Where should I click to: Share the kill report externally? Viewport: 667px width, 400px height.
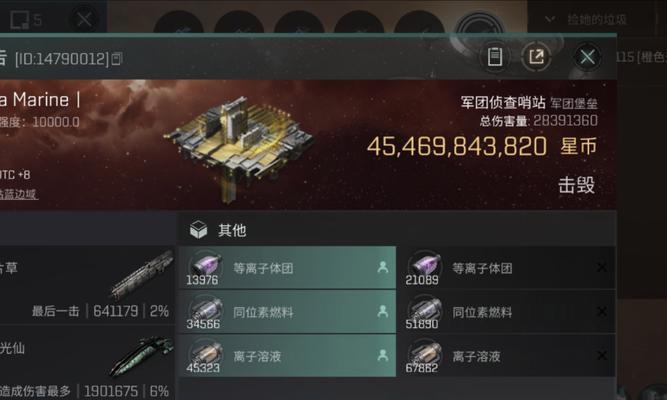pyautogui.click(x=536, y=57)
